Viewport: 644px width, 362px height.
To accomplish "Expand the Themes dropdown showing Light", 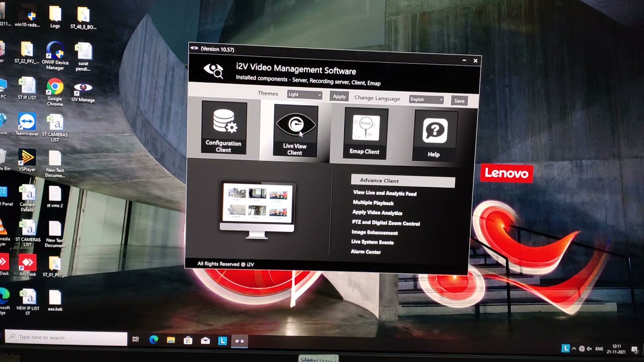I will (x=304, y=95).
